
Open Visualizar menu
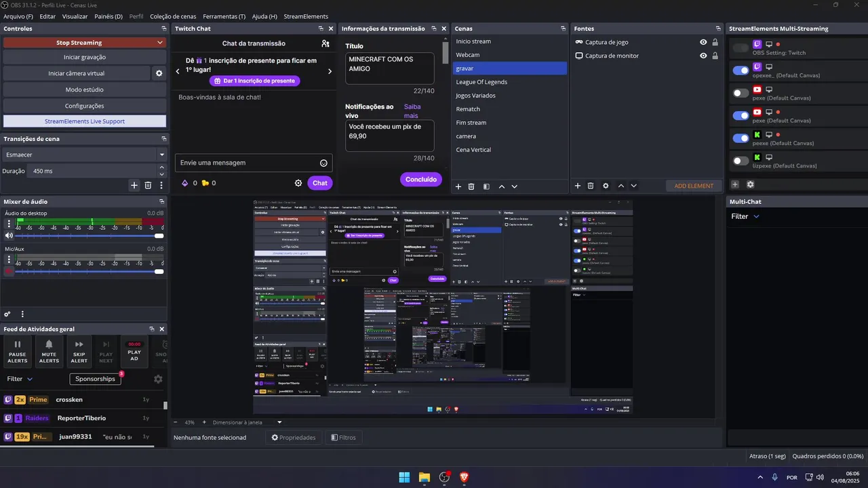[75, 16]
